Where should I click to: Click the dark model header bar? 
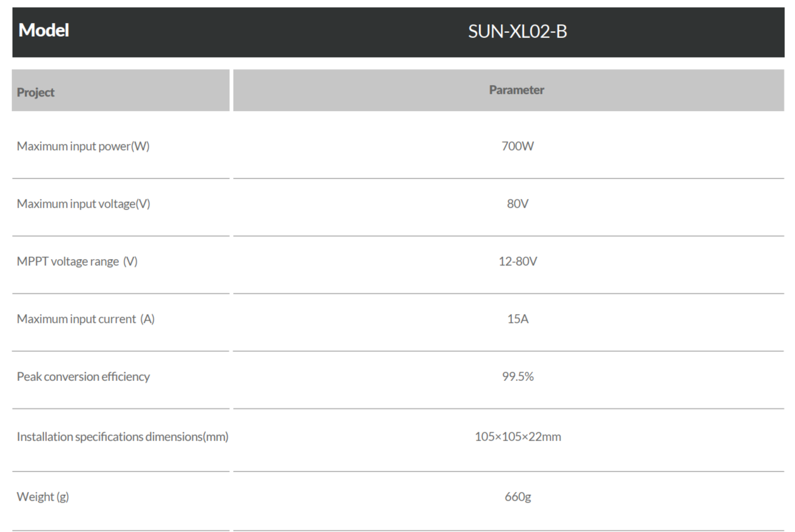coord(398,32)
